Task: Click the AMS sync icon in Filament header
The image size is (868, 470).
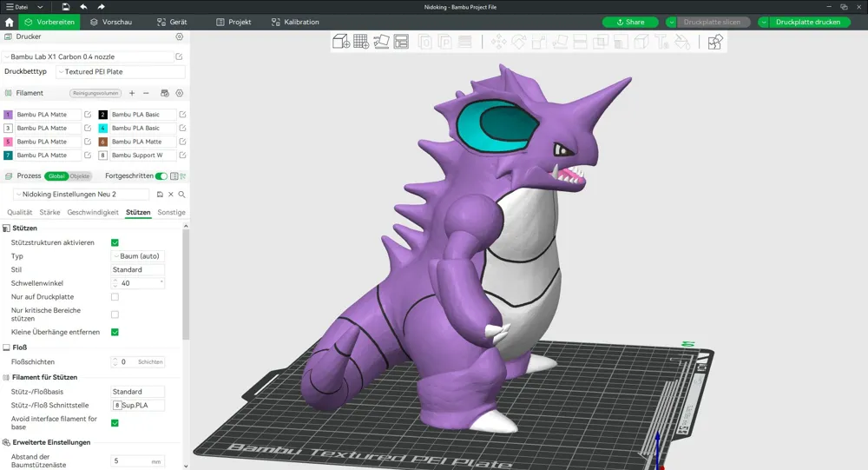Action: (164, 93)
